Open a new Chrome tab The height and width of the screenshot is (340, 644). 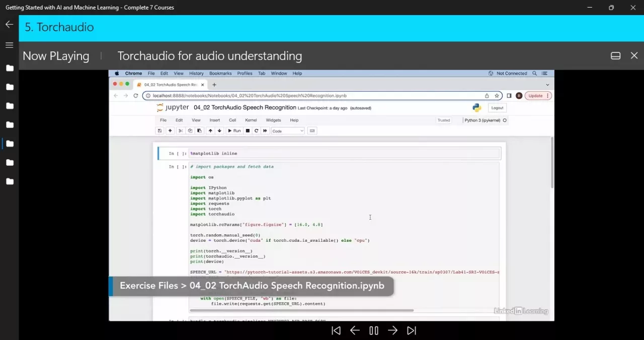point(214,85)
